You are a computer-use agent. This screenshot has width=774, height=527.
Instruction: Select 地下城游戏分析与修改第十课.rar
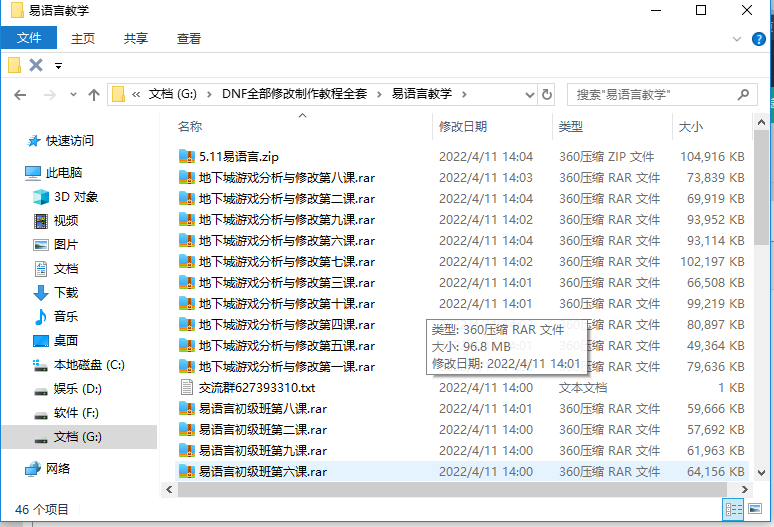tap(286, 304)
